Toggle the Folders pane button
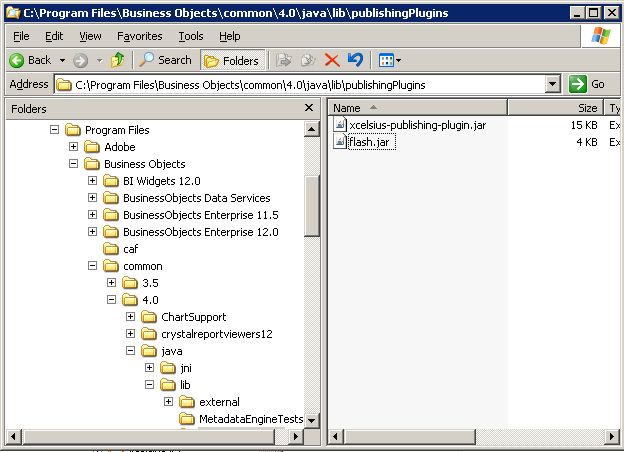This screenshot has width=624, height=452. point(232,60)
